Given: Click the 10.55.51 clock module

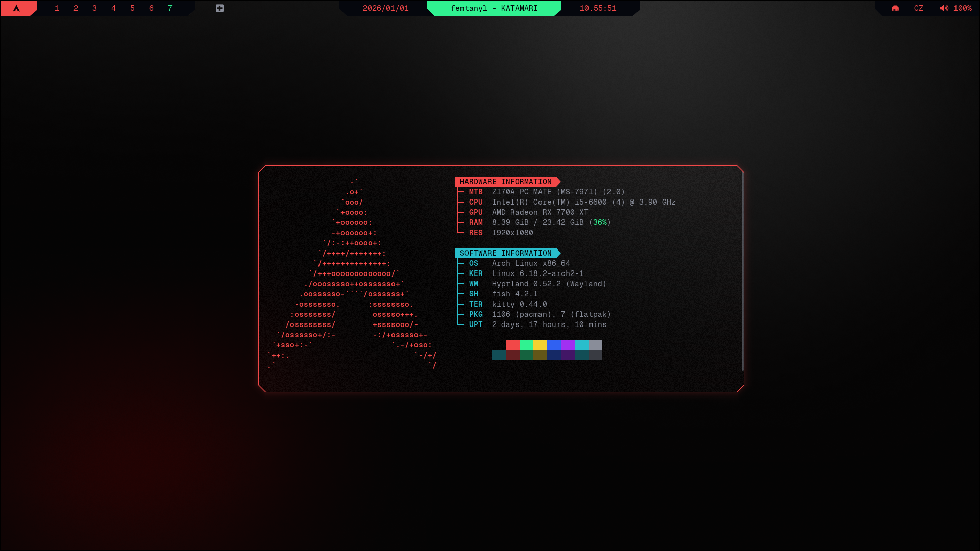Looking at the screenshot, I should coord(598,8).
